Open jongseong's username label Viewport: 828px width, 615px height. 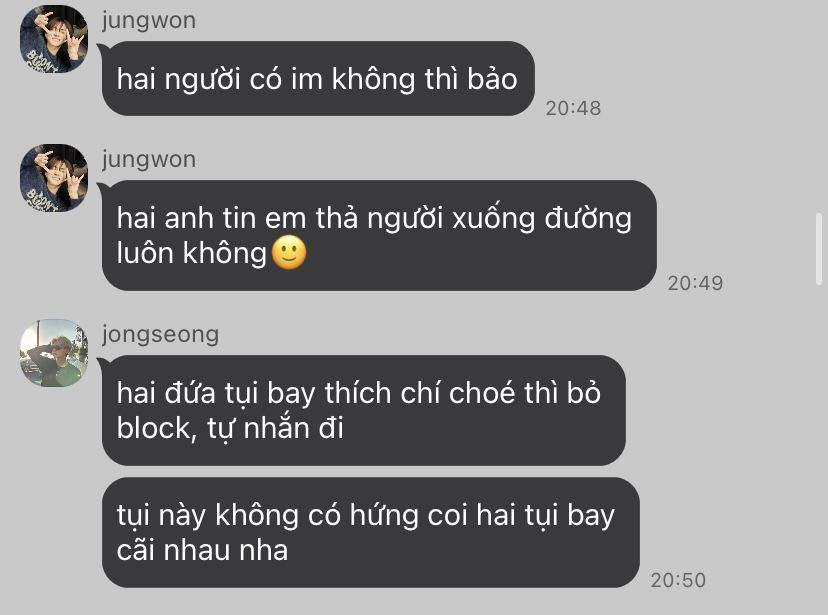click(x=161, y=335)
